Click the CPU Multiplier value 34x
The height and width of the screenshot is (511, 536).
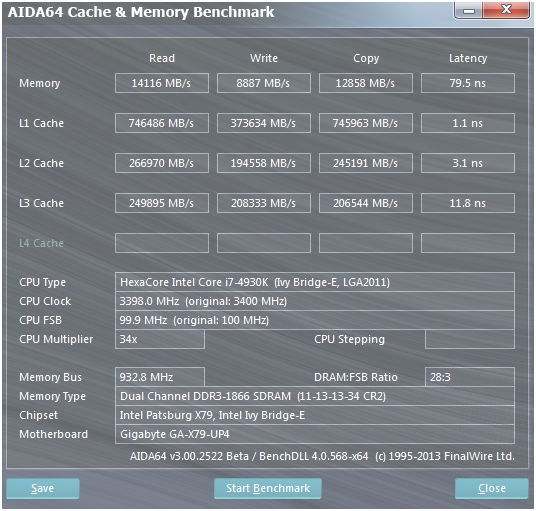point(160,339)
